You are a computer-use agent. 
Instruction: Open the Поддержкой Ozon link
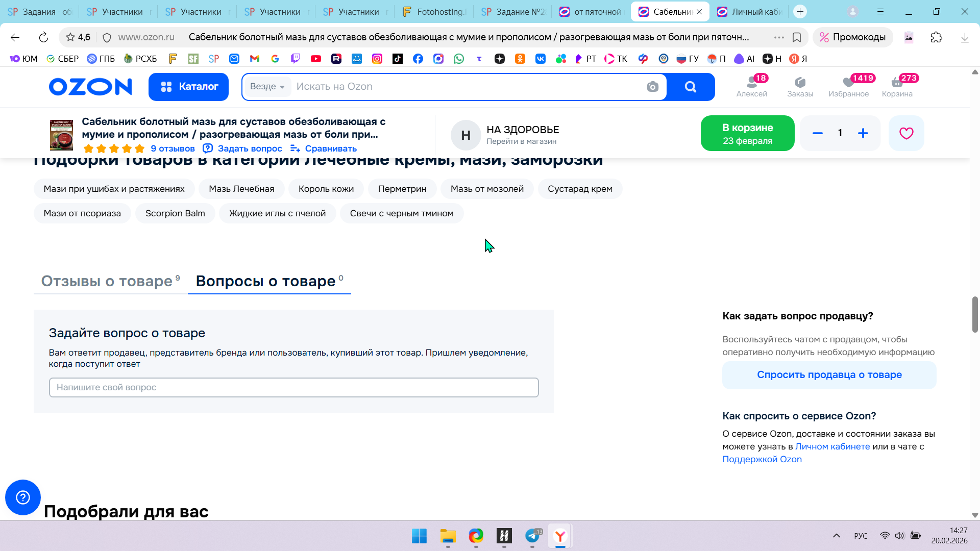tap(762, 459)
